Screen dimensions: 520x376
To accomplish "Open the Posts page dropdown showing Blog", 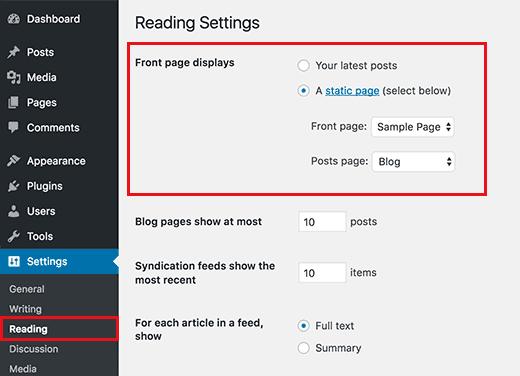I will pos(413,162).
